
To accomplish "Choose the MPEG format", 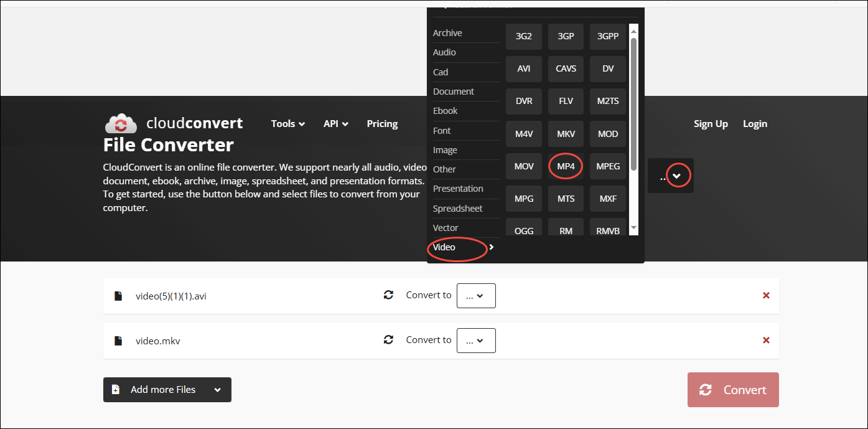I will 608,166.
